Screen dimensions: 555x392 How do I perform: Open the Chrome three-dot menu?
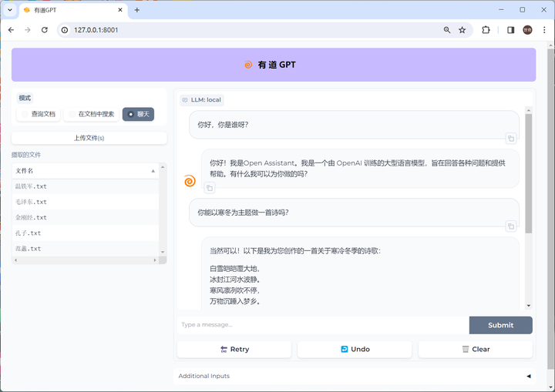544,30
